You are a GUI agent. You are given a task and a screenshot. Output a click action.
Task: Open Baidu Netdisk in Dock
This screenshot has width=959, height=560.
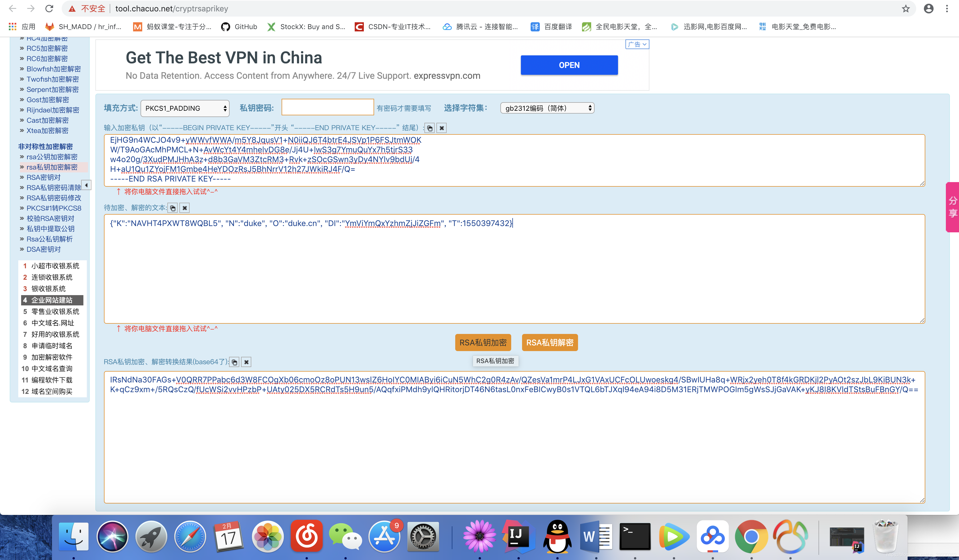click(x=713, y=537)
